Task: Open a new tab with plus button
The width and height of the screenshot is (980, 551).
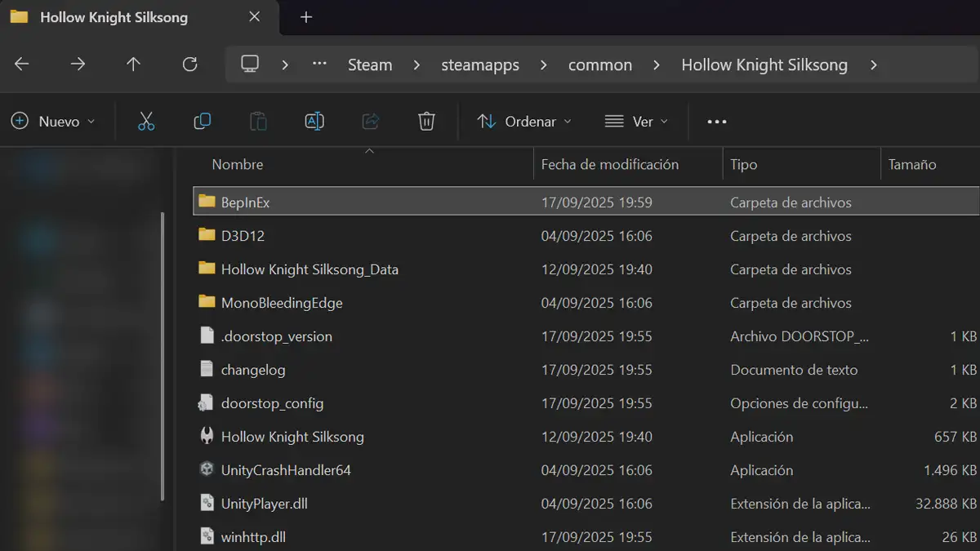Action: pos(306,17)
